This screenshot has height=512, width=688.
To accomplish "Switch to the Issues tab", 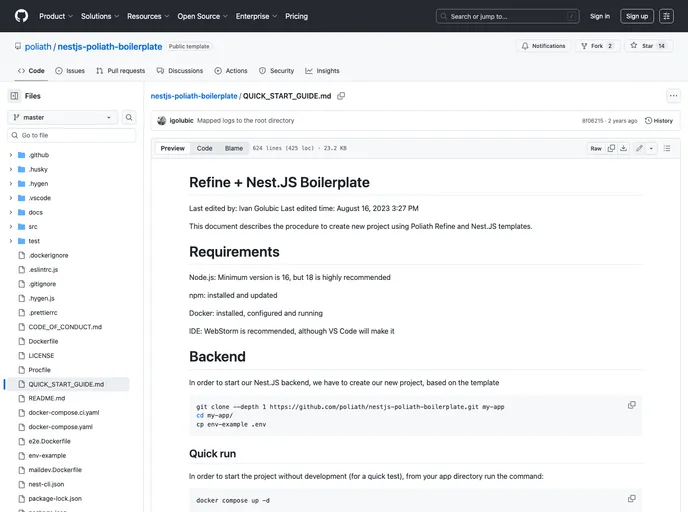I will (x=70, y=71).
